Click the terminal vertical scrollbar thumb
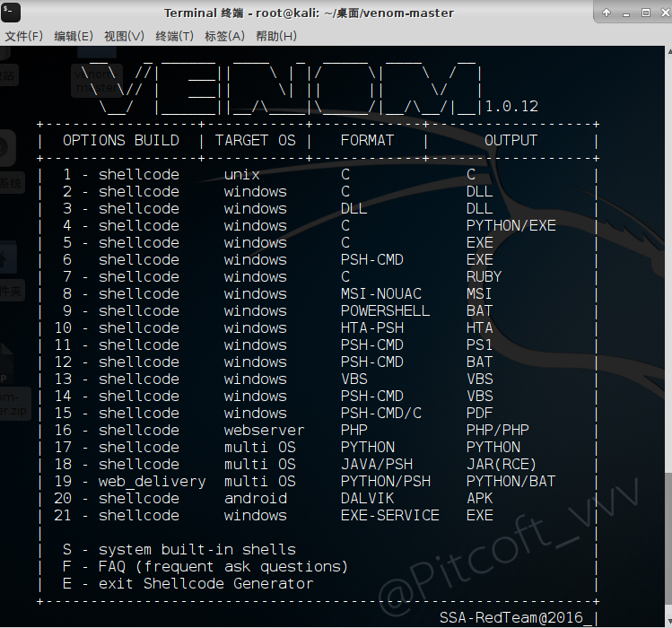The height and width of the screenshot is (628, 672). 668,537
